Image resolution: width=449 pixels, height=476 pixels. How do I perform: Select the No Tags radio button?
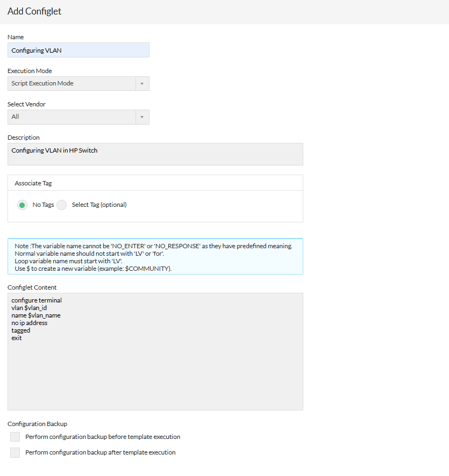pos(23,205)
